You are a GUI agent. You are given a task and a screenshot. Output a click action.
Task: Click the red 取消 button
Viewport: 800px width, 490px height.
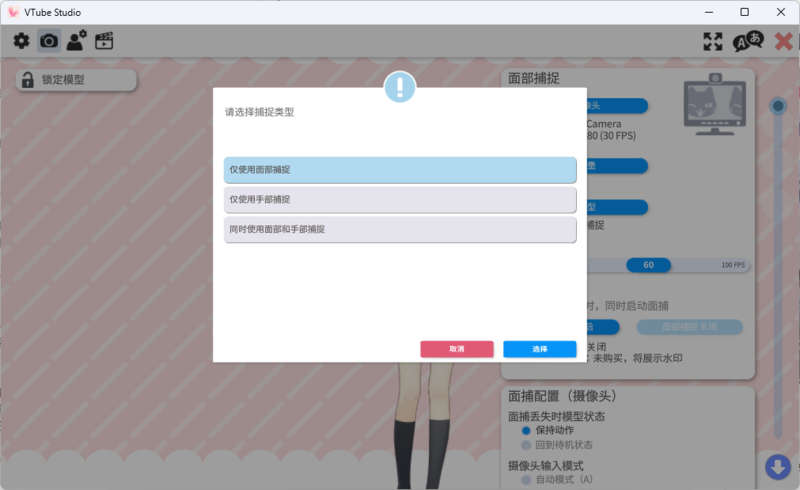coord(457,349)
